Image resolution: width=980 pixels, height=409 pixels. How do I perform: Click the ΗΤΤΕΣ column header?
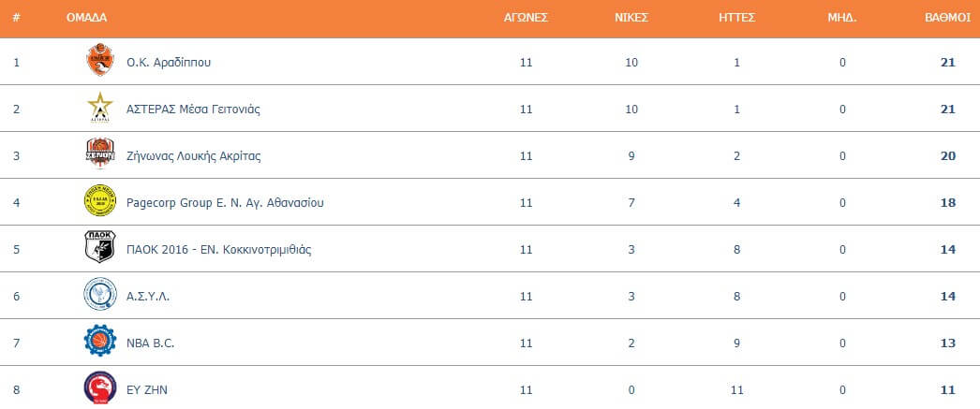coord(737,18)
